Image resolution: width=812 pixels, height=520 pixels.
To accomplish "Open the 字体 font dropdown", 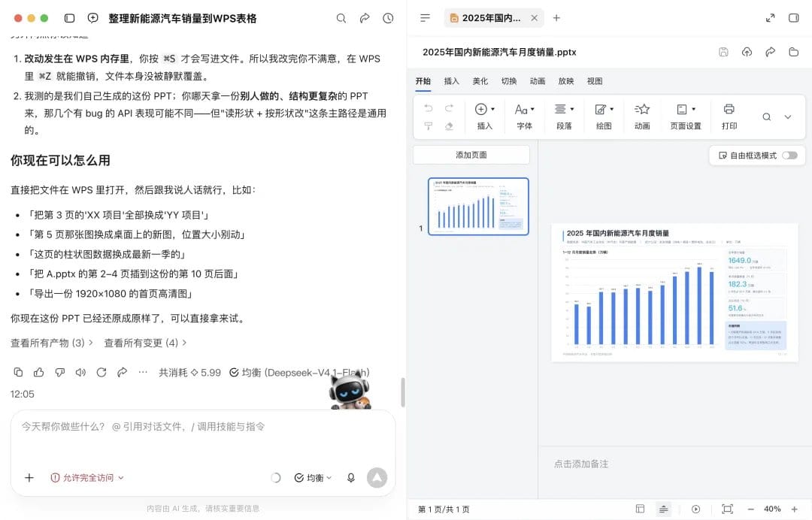I will tap(525, 116).
